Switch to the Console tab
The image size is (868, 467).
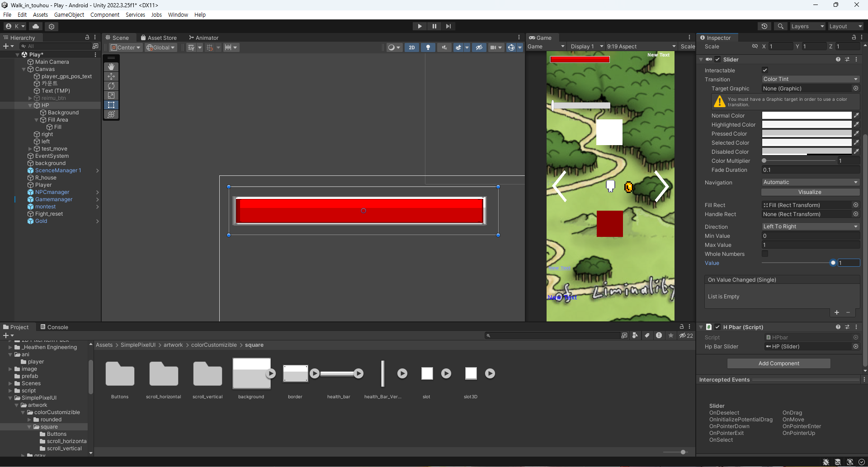point(54,327)
